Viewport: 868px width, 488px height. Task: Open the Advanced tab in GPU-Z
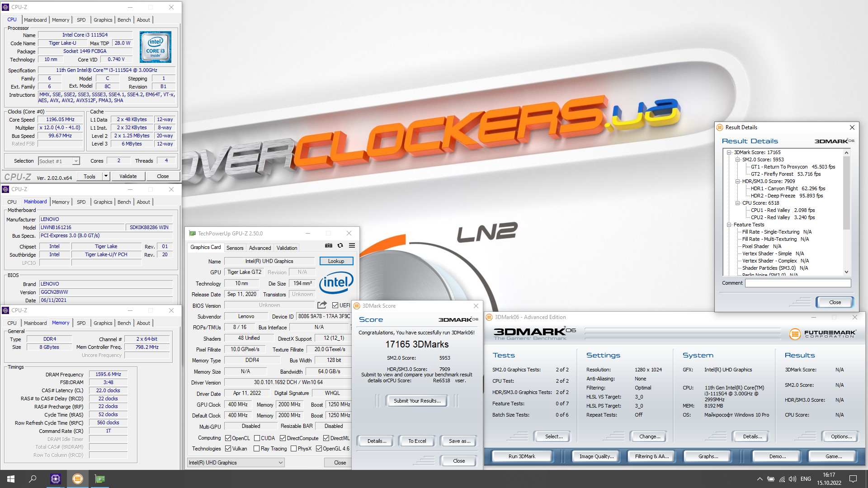(x=260, y=248)
